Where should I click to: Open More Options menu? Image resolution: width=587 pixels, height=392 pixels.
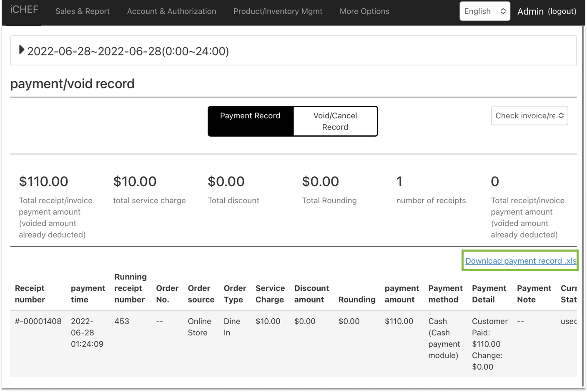tap(364, 11)
